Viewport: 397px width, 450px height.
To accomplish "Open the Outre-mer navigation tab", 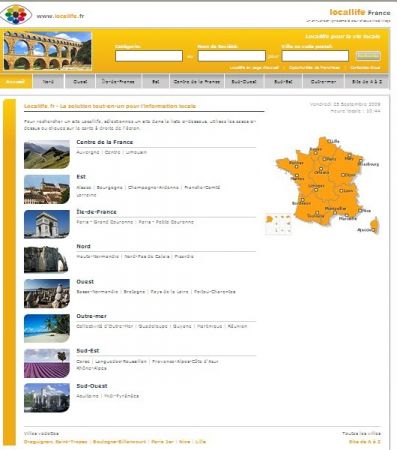I will click(323, 82).
